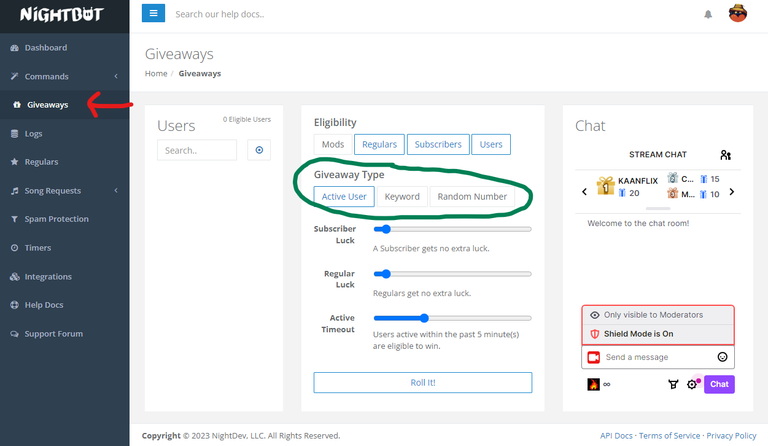Toggle Subscribers eligibility
Image resolution: width=768 pixels, height=446 pixels.
(438, 145)
